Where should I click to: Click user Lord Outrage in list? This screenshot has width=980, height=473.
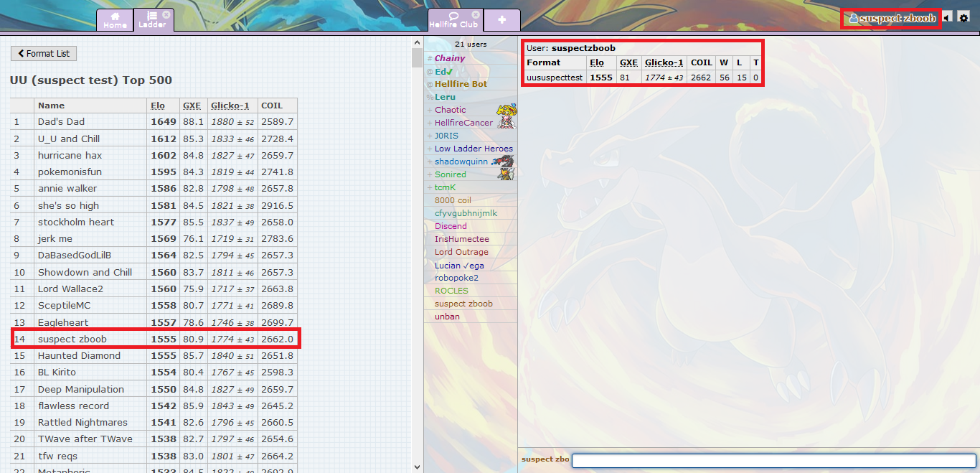click(x=461, y=252)
